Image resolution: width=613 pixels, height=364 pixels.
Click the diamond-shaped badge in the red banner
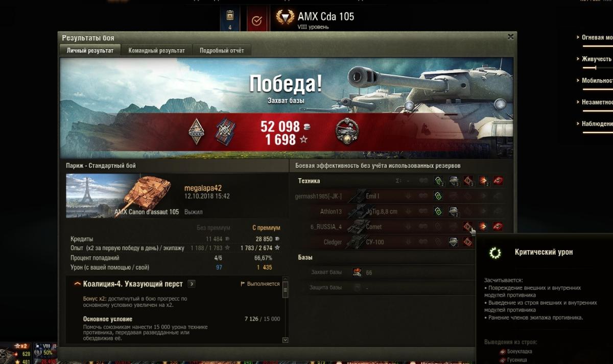tap(197, 131)
